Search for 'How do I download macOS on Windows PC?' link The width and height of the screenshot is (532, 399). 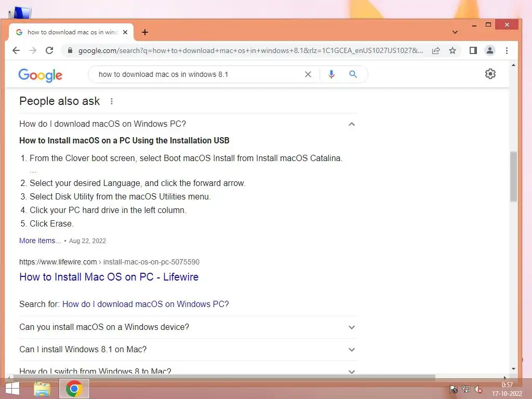click(145, 304)
